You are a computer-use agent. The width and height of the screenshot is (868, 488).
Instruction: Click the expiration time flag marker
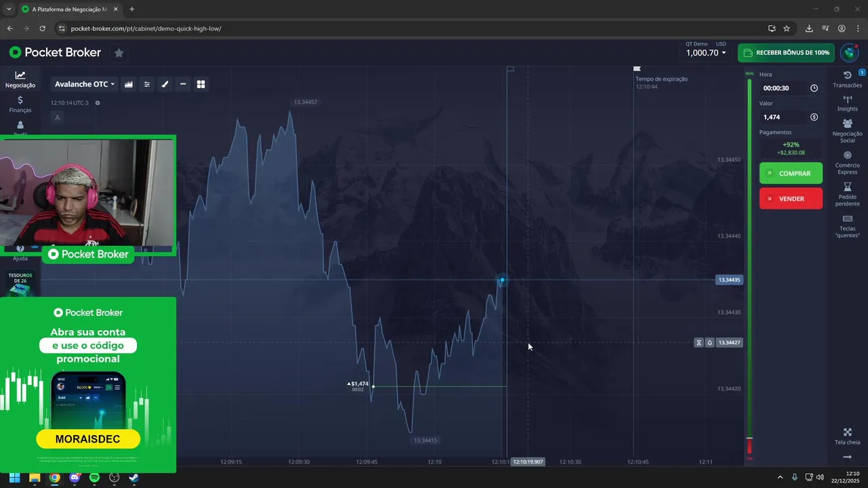pyautogui.click(x=637, y=68)
